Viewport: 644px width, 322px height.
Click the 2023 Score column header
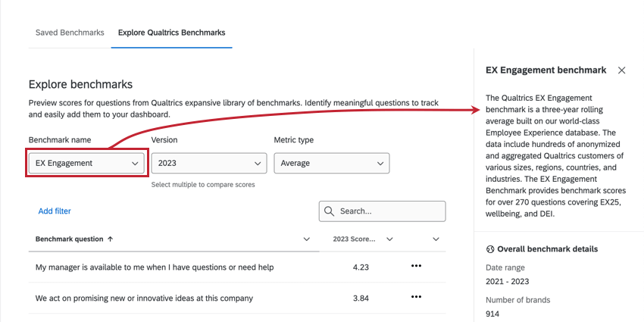click(x=354, y=239)
